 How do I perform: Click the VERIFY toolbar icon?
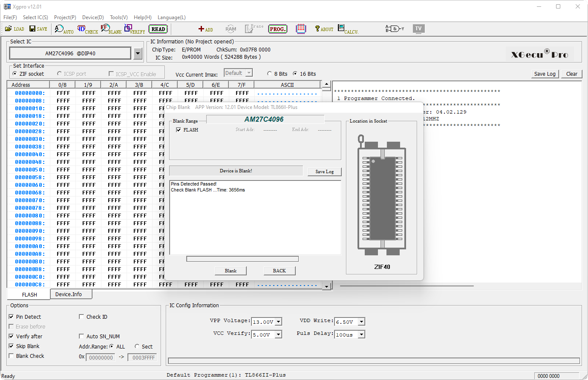(x=135, y=29)
